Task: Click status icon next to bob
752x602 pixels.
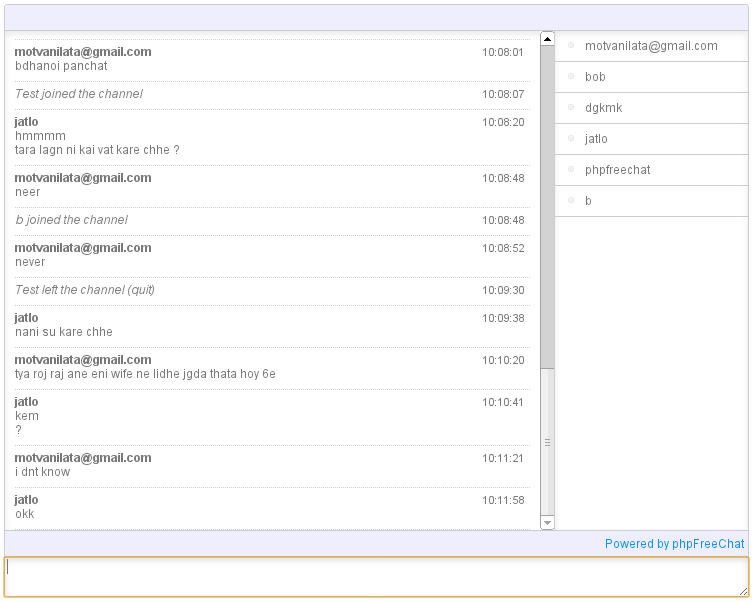Action: coord(571,76)
